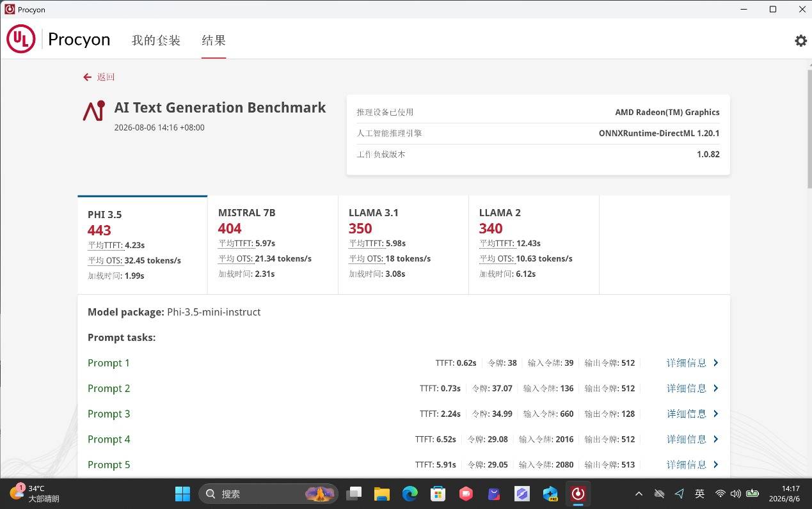Click the Prompt 5 label
Screen dimensions: 812x509
pyautogui.click(x=109, y=465)
